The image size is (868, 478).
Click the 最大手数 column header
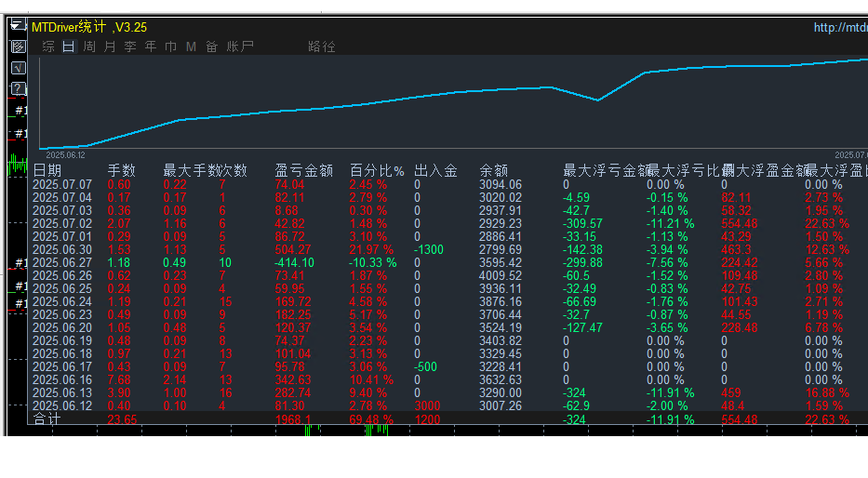pyautogui.click(x=192, y=170)
